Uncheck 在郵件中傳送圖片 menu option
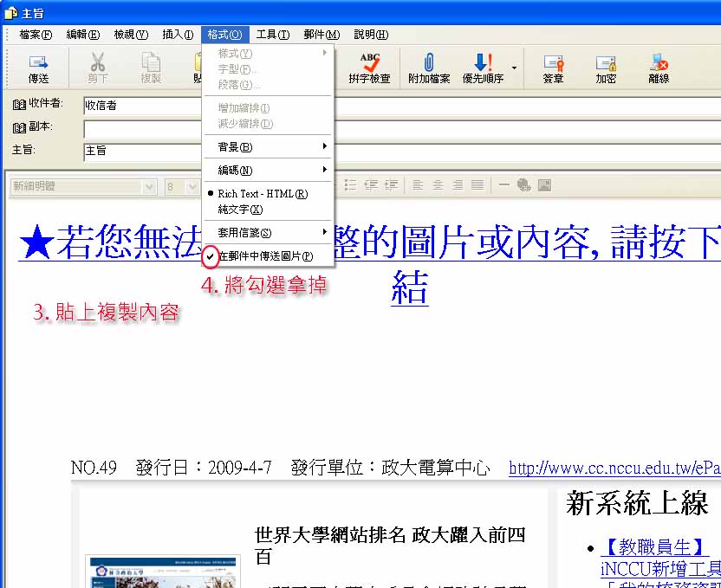Viewport: 721px width, 588px height. [x=268, y=256]
